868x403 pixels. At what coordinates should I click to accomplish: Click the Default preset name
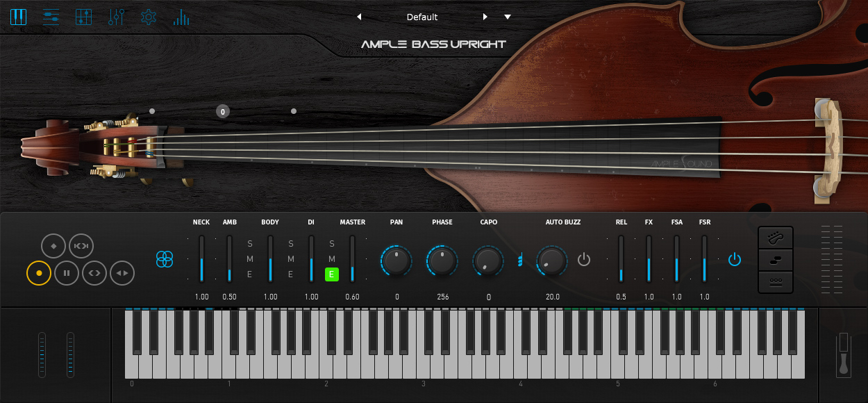[422, 17]
